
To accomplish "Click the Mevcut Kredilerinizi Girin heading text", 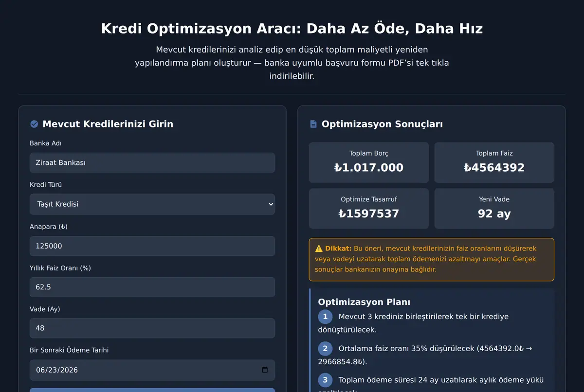I will pyautogui.click(x=108, y=124).
